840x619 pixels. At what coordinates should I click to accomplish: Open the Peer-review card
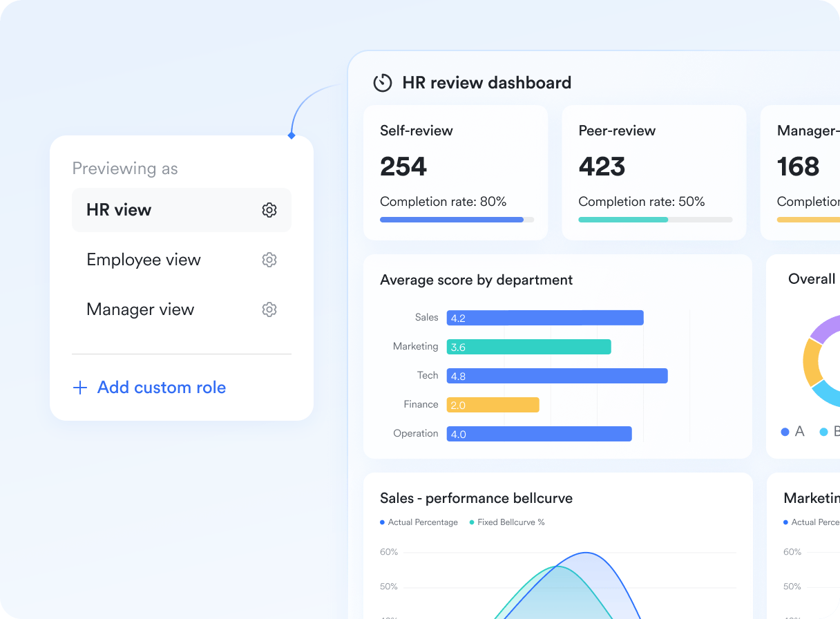tap(654, 173)
